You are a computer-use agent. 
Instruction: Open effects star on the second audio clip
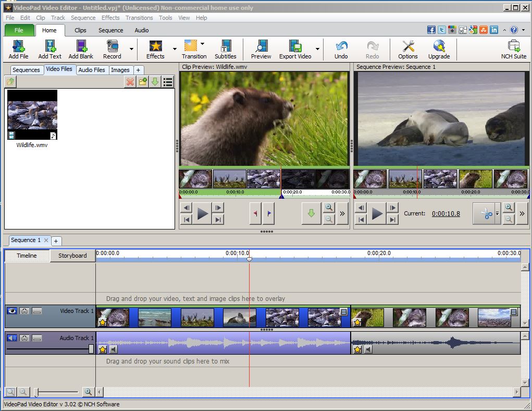click(x=357, y=349)
